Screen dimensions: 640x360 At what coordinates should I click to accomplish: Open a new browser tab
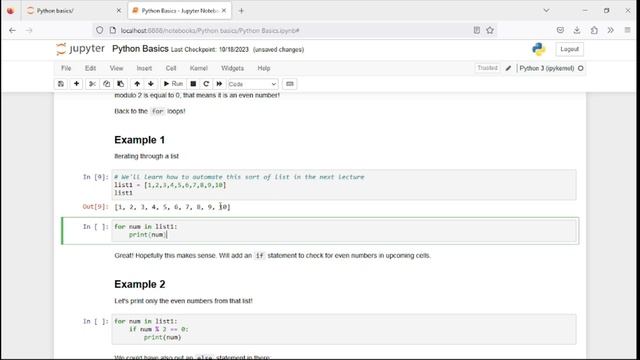241,11
